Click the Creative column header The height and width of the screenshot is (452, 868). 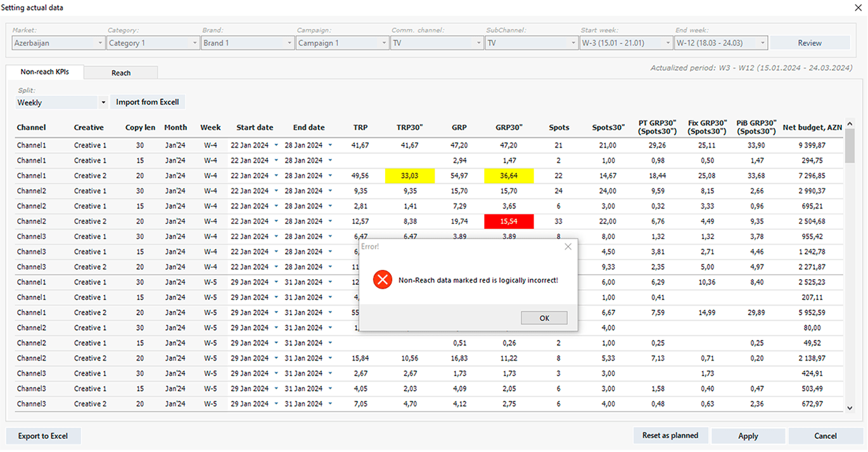[x=89, y=127]
